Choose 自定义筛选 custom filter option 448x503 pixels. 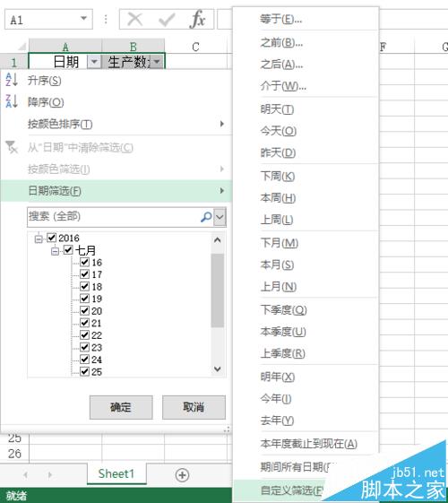click(x=291, y=490)
